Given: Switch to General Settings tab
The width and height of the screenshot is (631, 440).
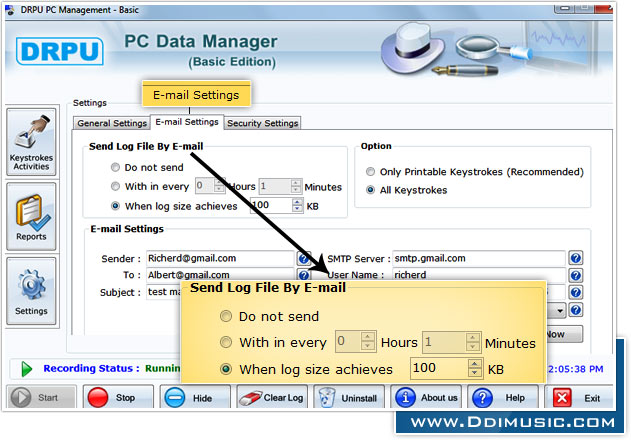Looking at the screenshot, I should click(x=112, y=123).
